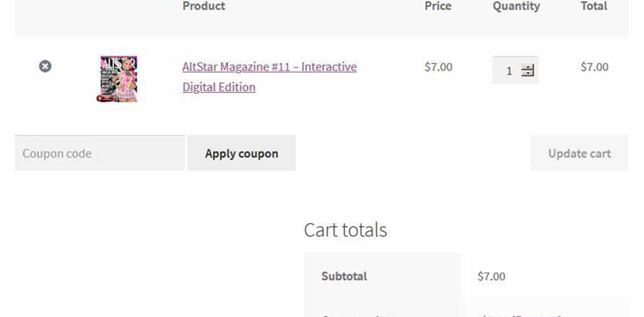Open the AltStar Magazine #11 product link

[269, 67]
